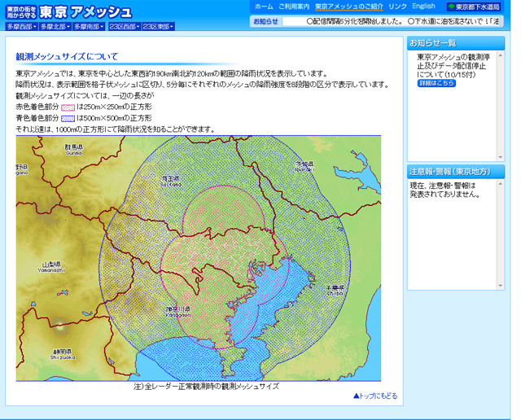Click the map caption 注)全レーダー正常観測時
This screenshot has width=521, height=420.
206,387
